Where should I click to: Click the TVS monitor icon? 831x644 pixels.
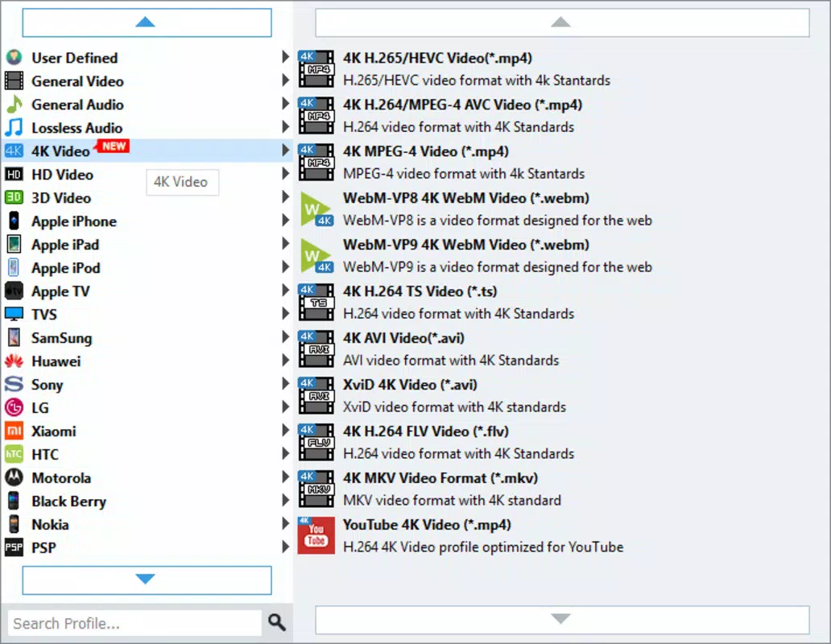14,313
